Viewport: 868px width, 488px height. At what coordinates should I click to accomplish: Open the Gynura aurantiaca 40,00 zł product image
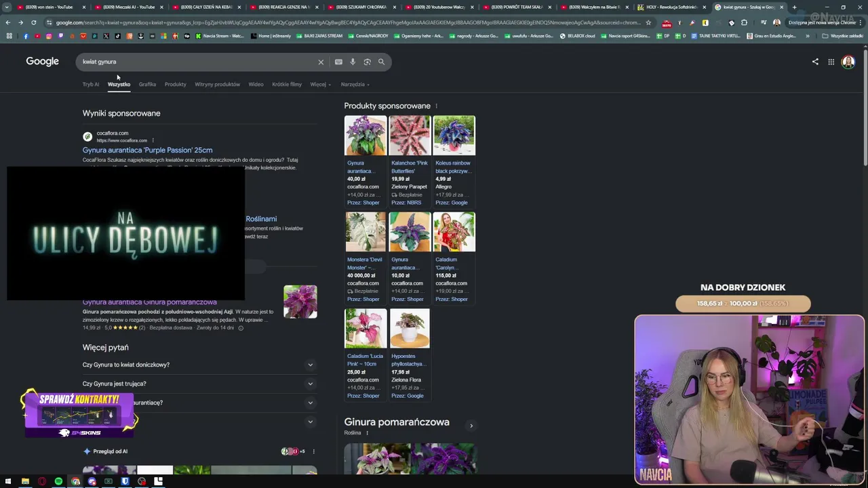pos(366,136)
